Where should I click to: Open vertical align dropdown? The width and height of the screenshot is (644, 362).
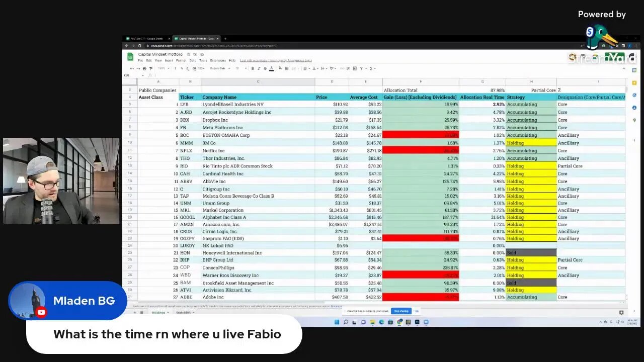click(x=315, y=68)
